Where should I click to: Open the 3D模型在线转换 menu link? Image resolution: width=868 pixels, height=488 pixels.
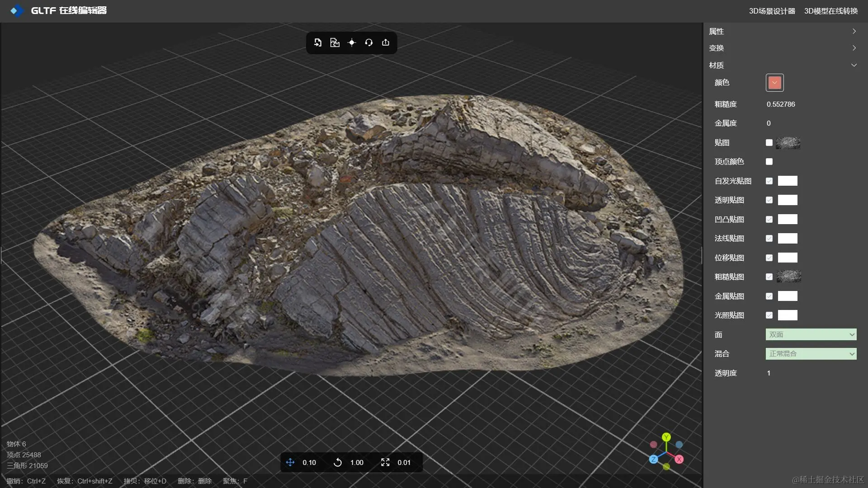(x=830, y=11)
